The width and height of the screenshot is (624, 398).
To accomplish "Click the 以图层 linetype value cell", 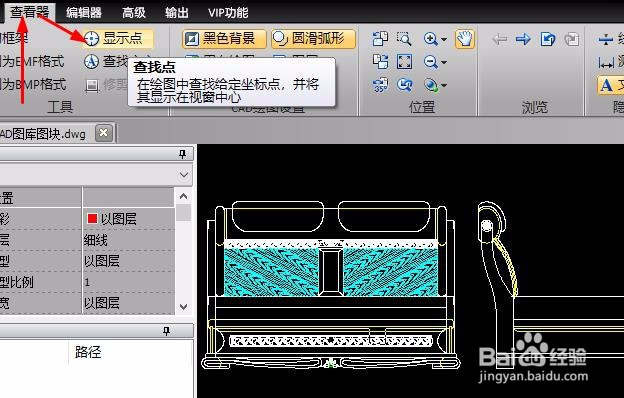I will point(128,261).
